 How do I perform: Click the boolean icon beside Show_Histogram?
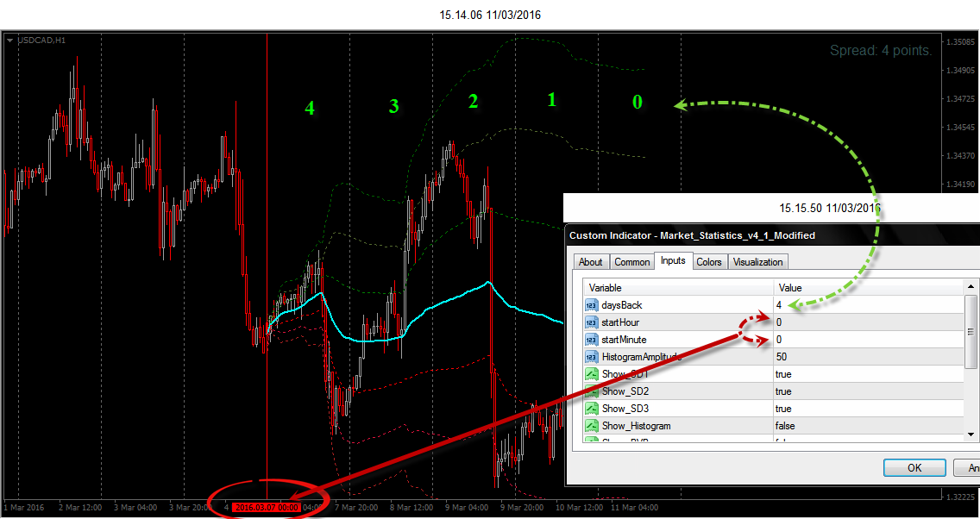tap(591, 426)
